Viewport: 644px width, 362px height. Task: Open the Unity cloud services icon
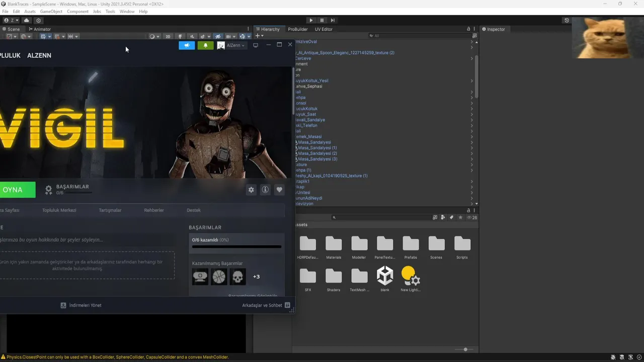[27, 21]
